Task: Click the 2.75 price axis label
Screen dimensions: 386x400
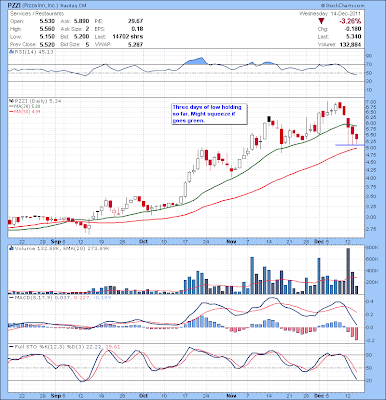Action: (372, 229)
